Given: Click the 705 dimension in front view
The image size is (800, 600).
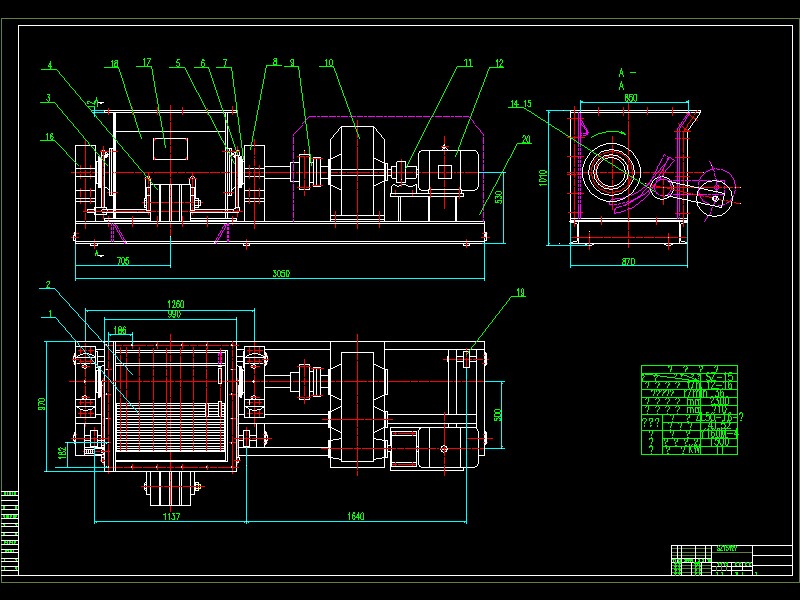Looking at the screenshot, I should click(x=123, y=261).
